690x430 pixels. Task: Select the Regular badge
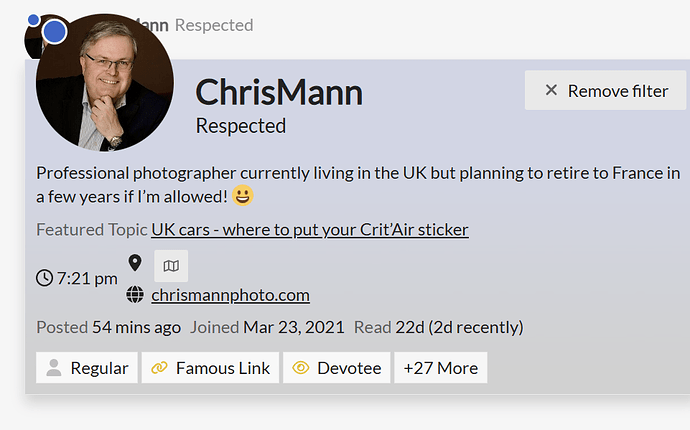[x=87, y=368]
